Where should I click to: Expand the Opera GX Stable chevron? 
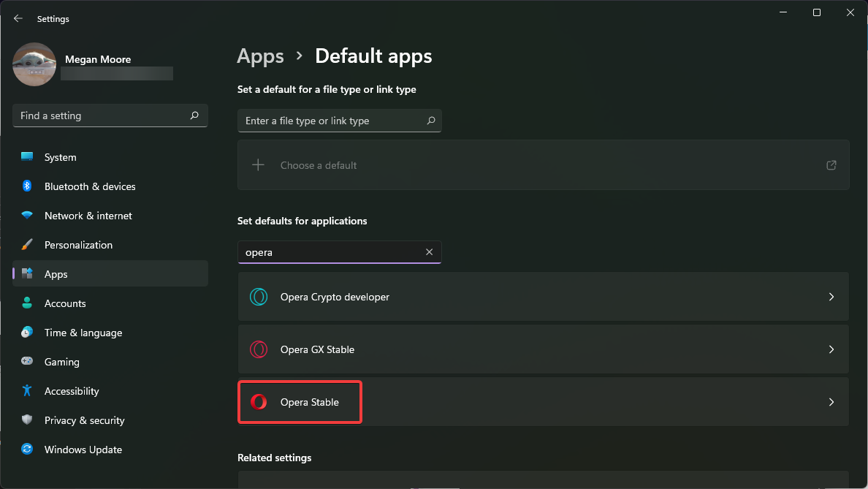point(831,349)
